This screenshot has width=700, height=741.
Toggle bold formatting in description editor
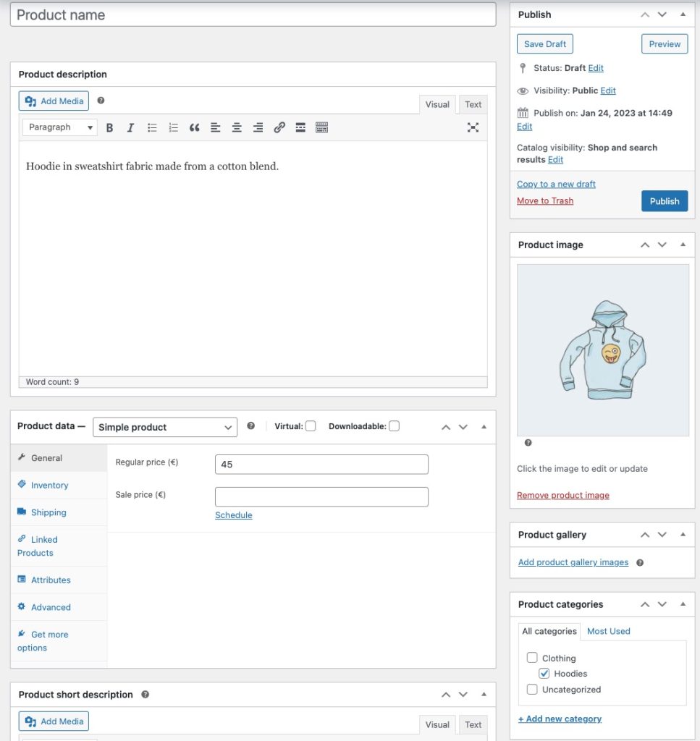(109, 127)
